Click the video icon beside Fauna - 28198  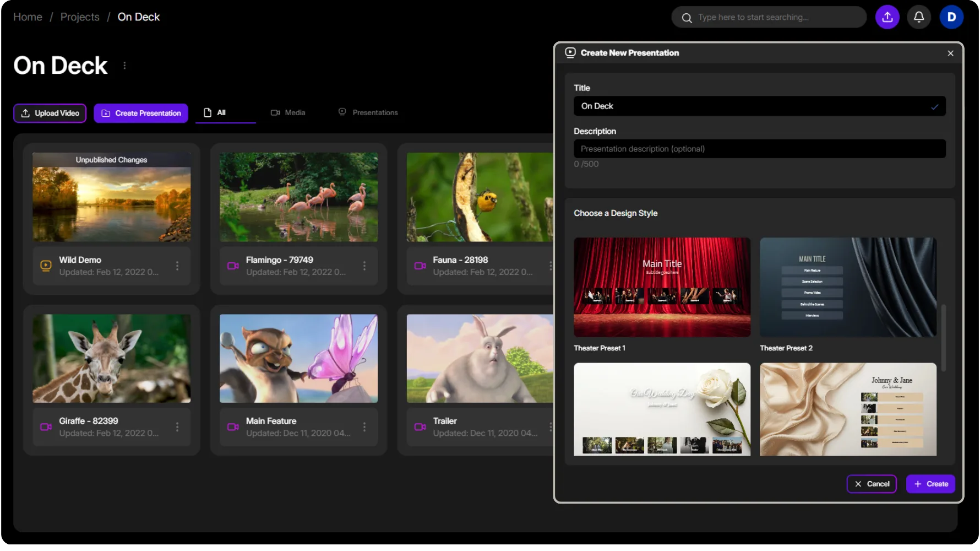[420, 266]
